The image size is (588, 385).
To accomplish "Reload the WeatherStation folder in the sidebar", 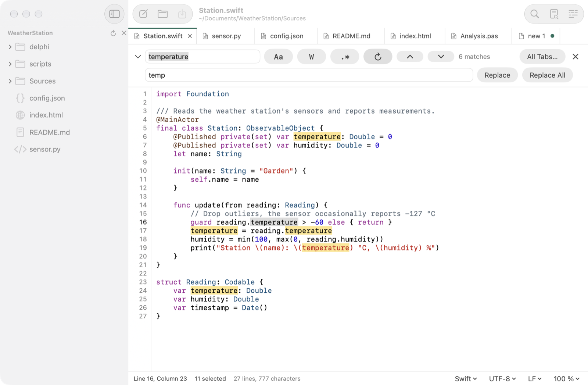I will (x=113, y=33).
